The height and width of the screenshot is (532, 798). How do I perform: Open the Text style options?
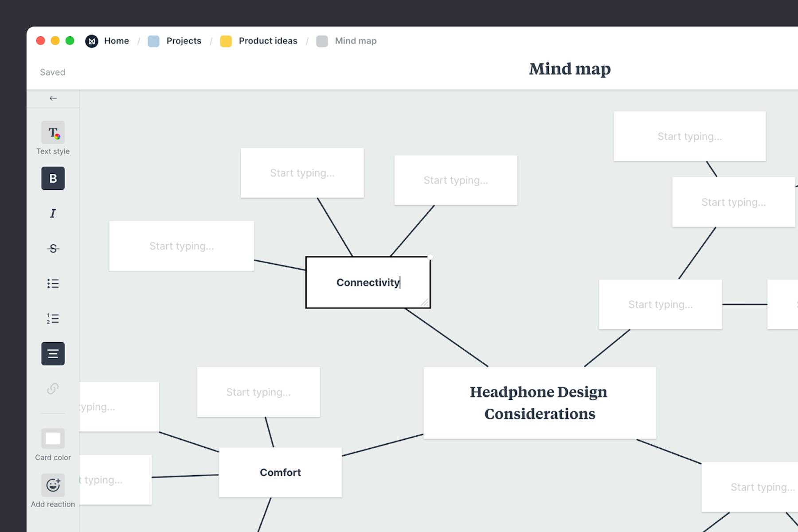53,133
